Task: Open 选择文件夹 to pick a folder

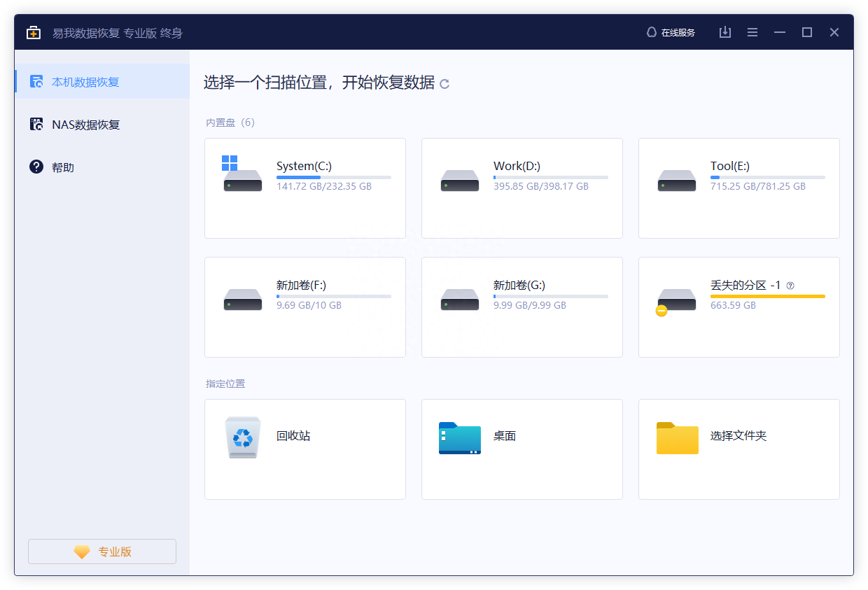Action: point(738,449)
